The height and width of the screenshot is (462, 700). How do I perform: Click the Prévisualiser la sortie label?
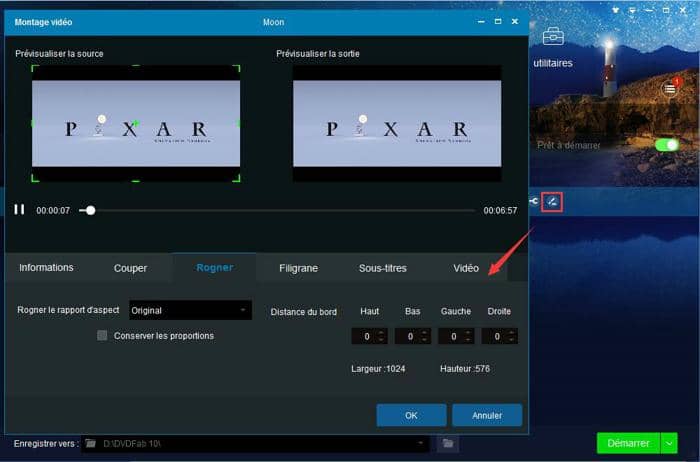coord(318,54)
